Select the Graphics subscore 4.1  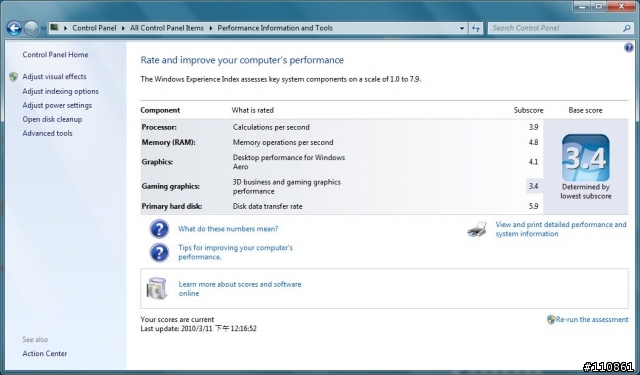tap(533, 162)
